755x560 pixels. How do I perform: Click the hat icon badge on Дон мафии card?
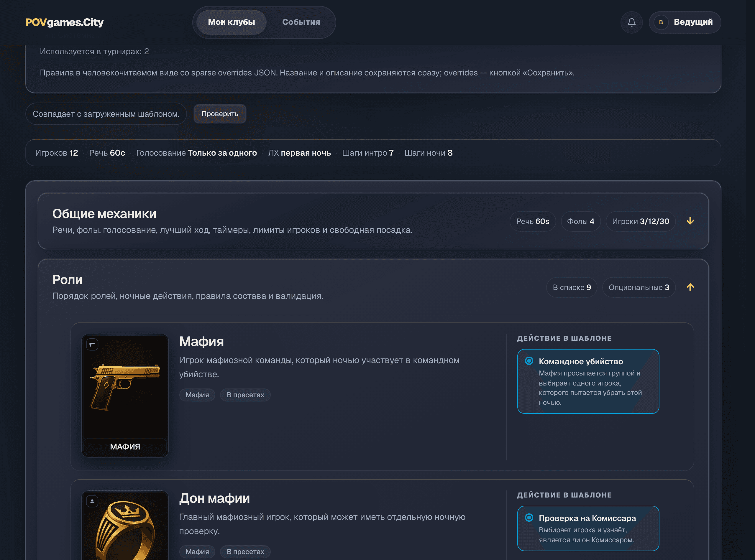[x=92, y=501]
